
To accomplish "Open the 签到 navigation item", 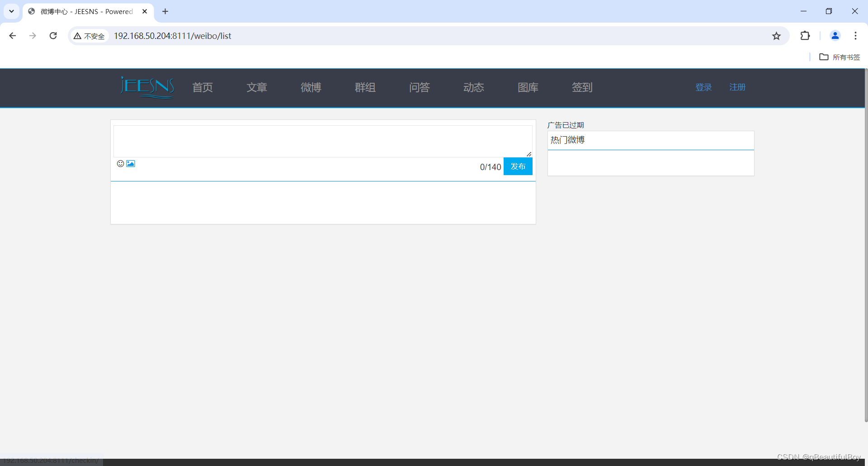I will coord(582,87).
